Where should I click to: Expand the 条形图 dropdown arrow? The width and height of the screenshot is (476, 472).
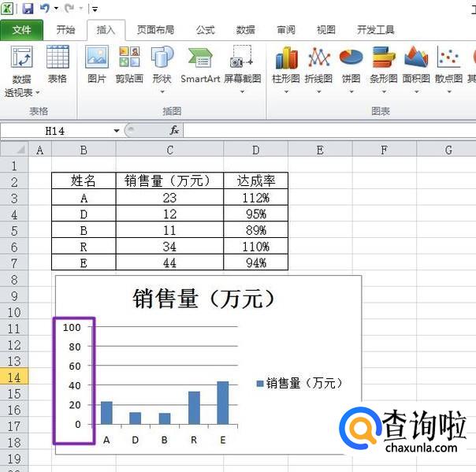tap(384, 91)
